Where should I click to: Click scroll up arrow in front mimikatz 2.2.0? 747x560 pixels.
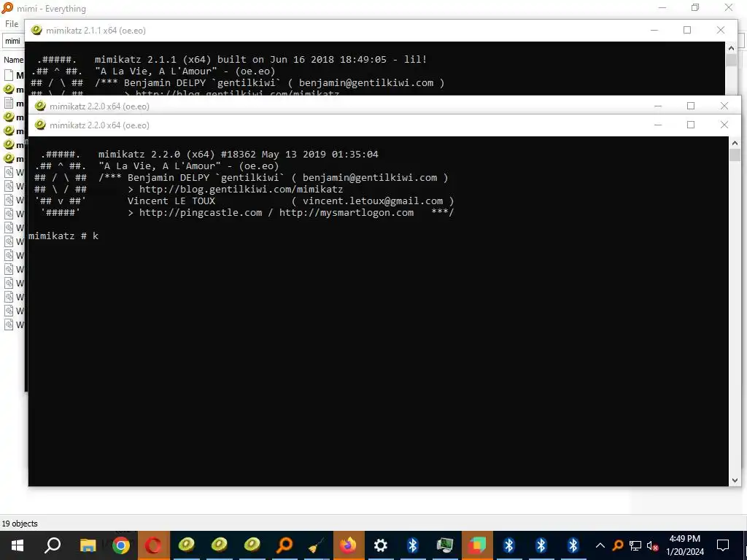(x=734, y=142)
